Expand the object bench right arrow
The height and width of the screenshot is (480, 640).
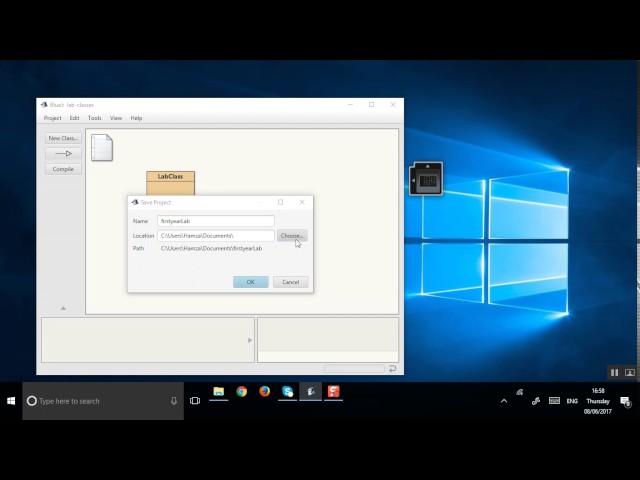pos(250,340)
